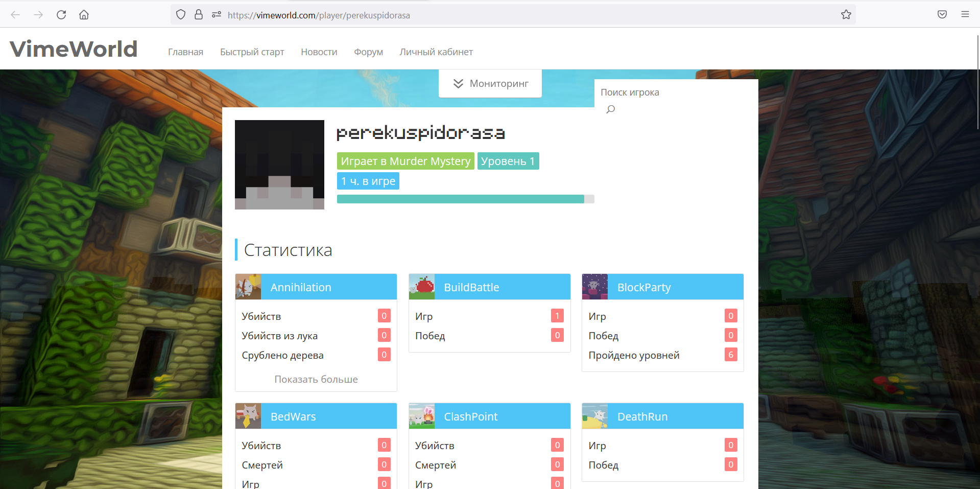980x489 pixels.
Task: Click the Играет в Murder Mystery badge
Action: tap(405, 161)
